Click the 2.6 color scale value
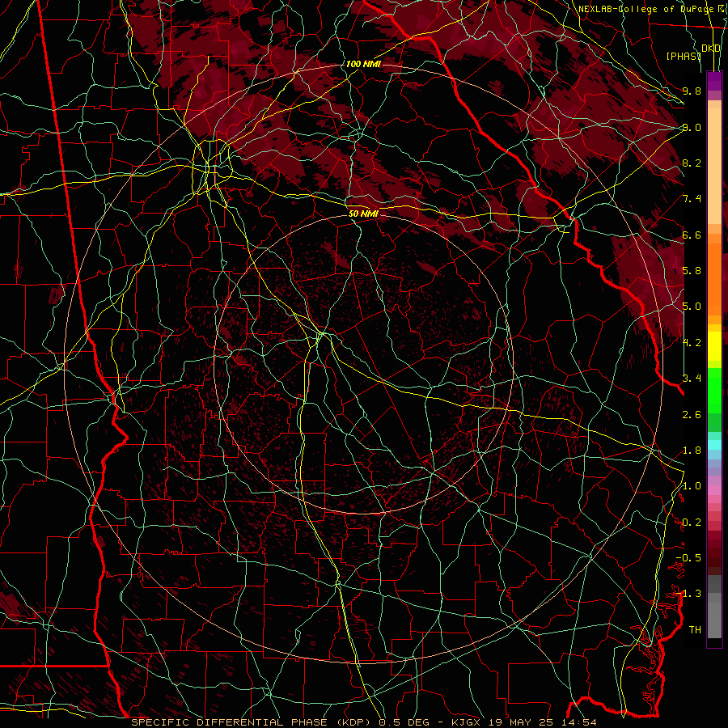The height and width of the screenshot is (728, 728). pyautogui.click(x=692, y=415)
